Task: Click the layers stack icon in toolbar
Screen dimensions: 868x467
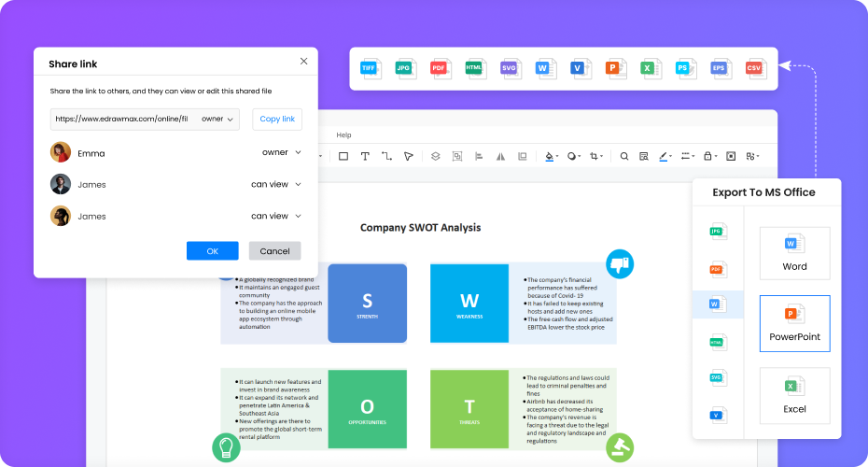Action: click(x=434, y=157)
